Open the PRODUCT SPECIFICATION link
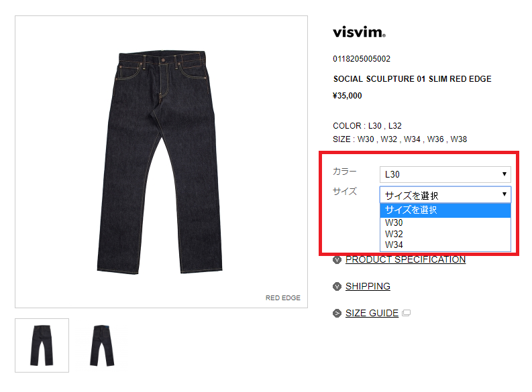Image resolution: width=532 pixels, height=392 pixels. 405,259
